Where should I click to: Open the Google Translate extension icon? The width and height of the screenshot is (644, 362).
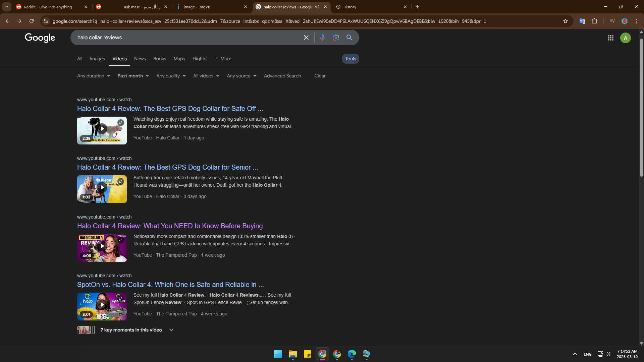click(582, 21)
